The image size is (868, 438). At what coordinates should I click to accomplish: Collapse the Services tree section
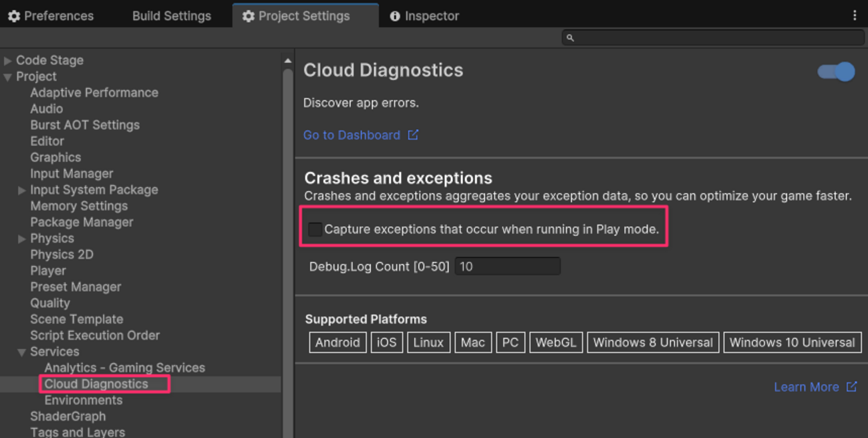click(x=21, y=351)
